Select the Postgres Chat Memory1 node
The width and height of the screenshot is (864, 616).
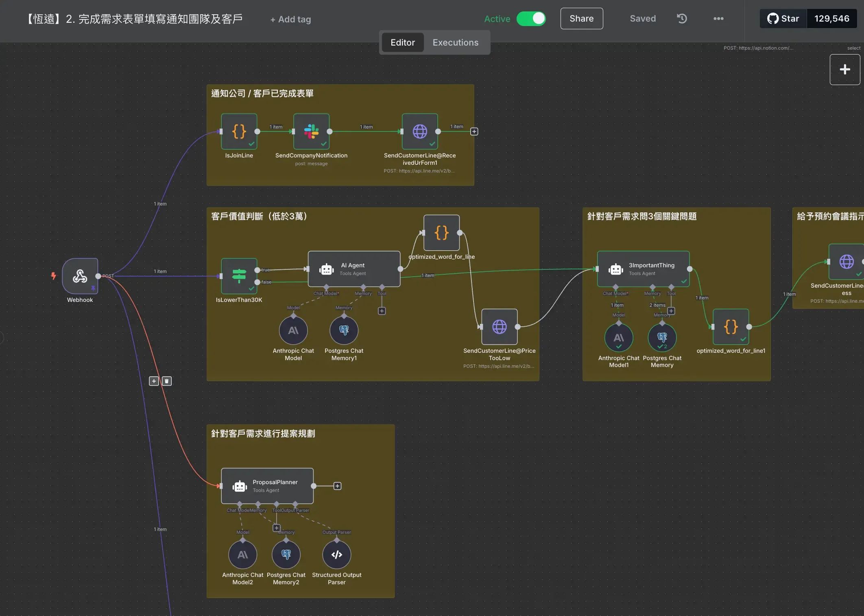point(344,330)
